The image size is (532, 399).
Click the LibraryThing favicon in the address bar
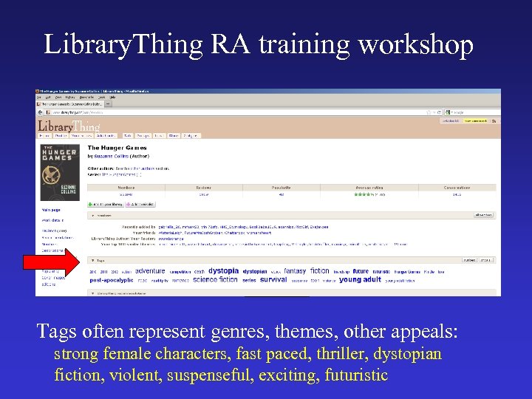pos(48,112)
